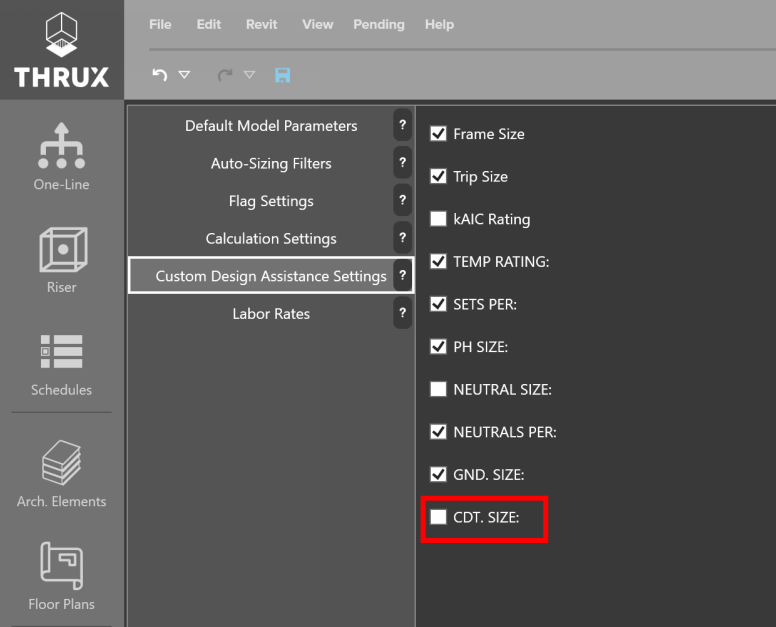This screenshot has height=627, width=776.
Task: Open the Schedules view
Action: 61,366
